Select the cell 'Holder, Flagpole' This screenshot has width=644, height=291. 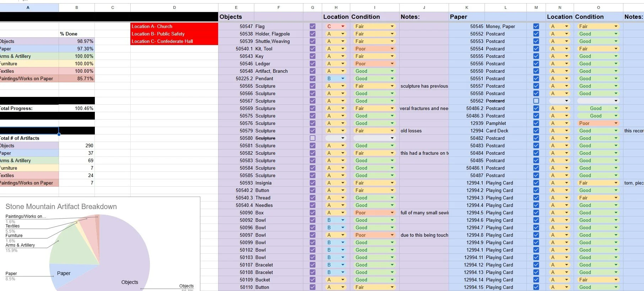click(278, 34)
